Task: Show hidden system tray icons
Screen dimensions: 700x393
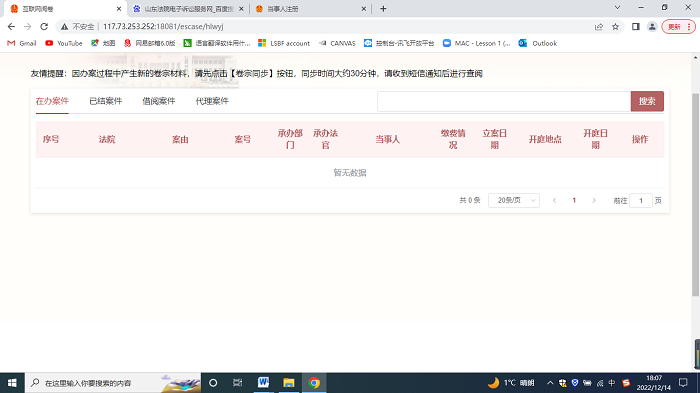Action: pos(550,383)
